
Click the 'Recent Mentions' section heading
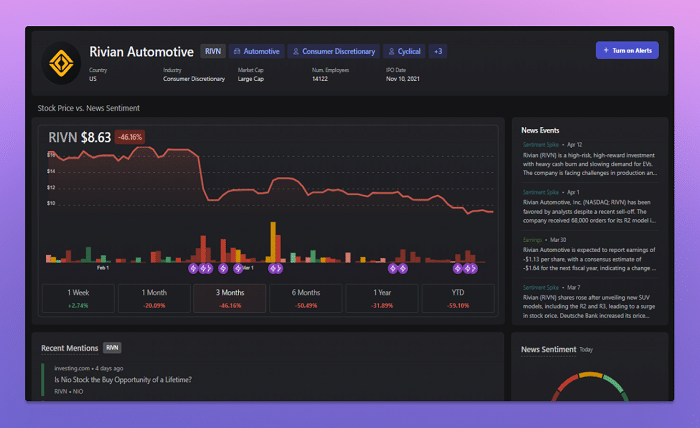[70, 348]
